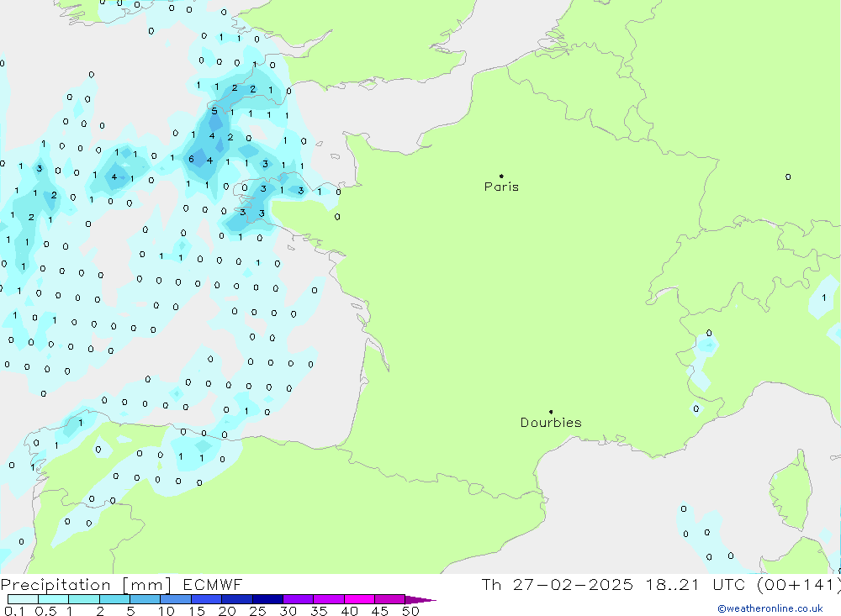This screenshot has height=616, width=841.
Task: Pick the 45–50 mm legend color swatch
Action: click(390, 599)
